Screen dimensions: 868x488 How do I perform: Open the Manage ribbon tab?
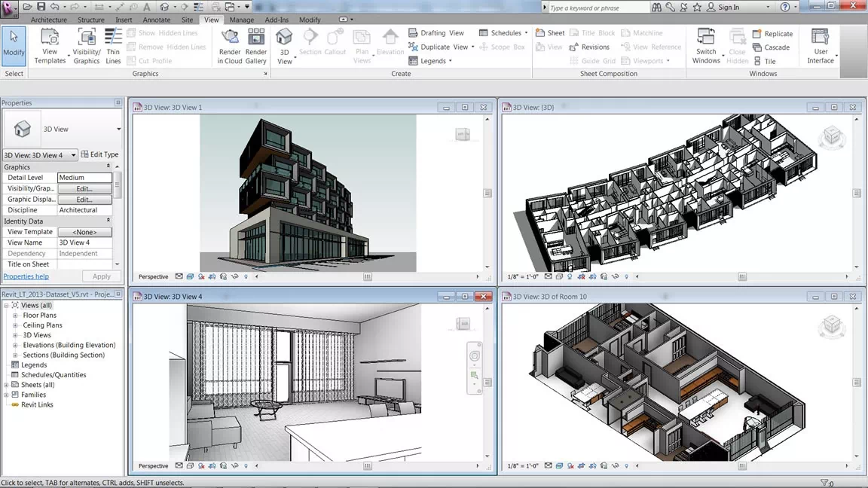[241, 20]
